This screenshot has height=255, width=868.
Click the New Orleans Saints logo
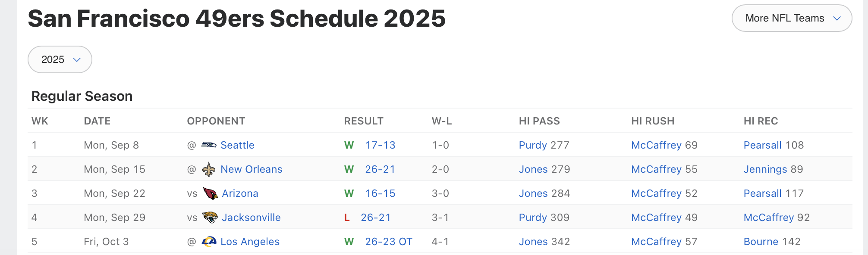(209, 169)
